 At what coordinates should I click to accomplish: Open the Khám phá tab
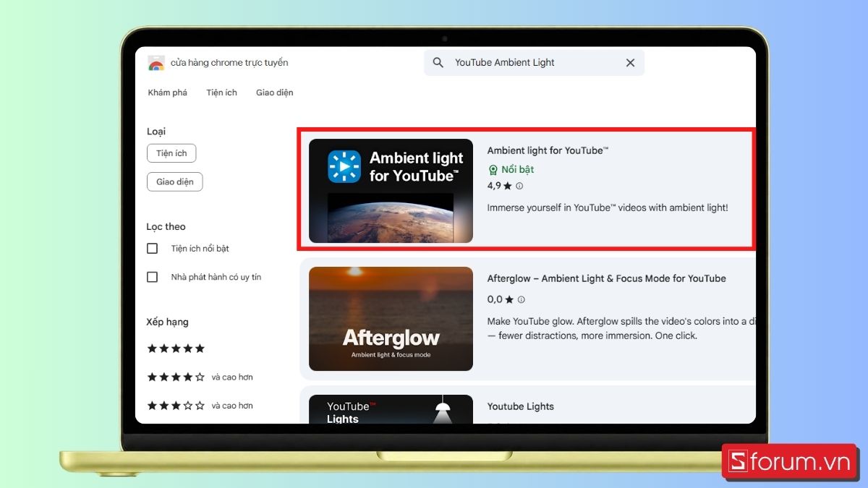[x=168, y=93]
